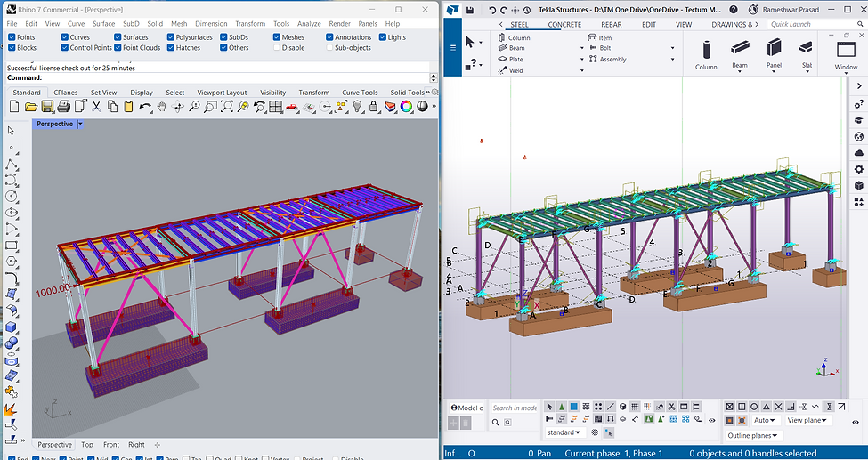
Task: Open the Layers icon in Rhino toolbar
Action: click(x=390, y=106)
